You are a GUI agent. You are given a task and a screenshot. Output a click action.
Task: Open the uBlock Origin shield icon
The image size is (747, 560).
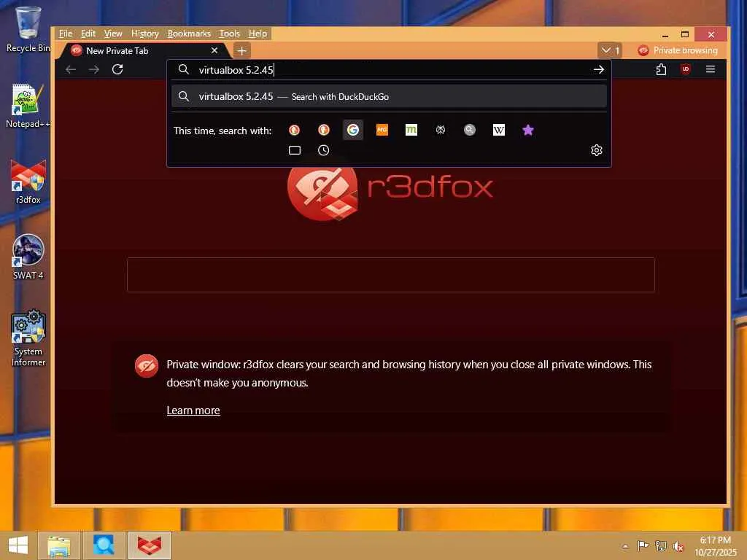(x=686, y=69)
